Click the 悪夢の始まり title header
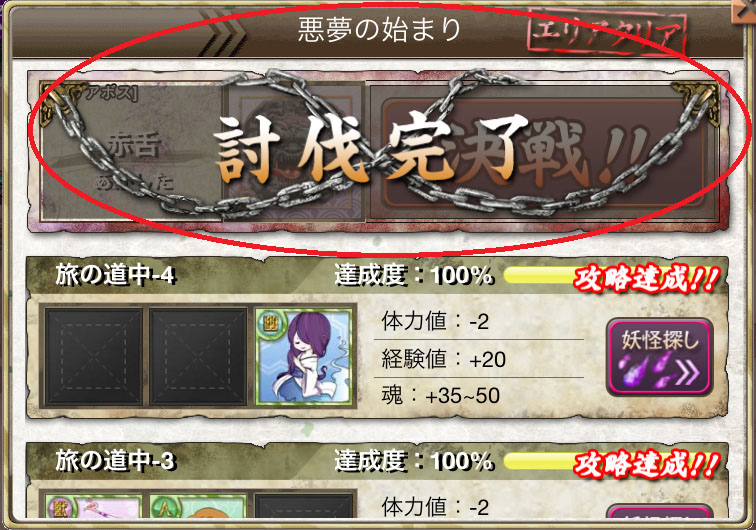 coord(378,29)
